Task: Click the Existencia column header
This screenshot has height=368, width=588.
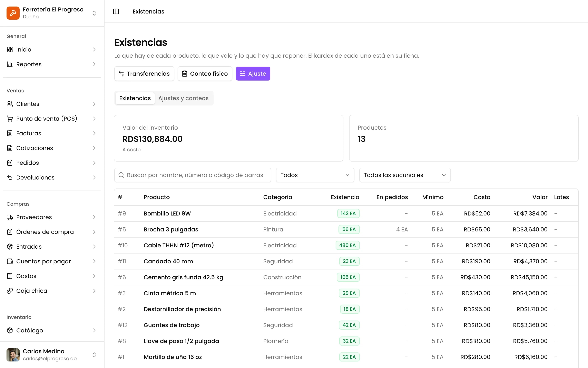Action: (x=345, y=197)
